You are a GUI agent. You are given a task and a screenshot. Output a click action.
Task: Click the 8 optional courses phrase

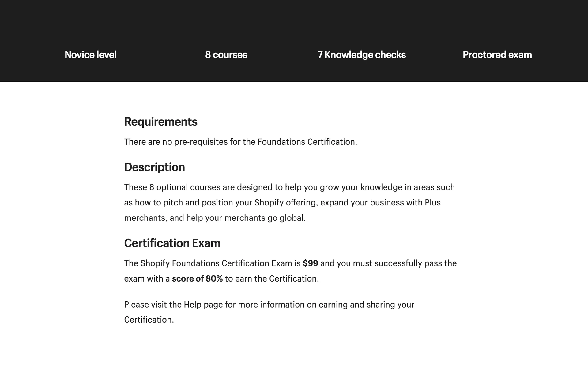[x=168, y=187]
